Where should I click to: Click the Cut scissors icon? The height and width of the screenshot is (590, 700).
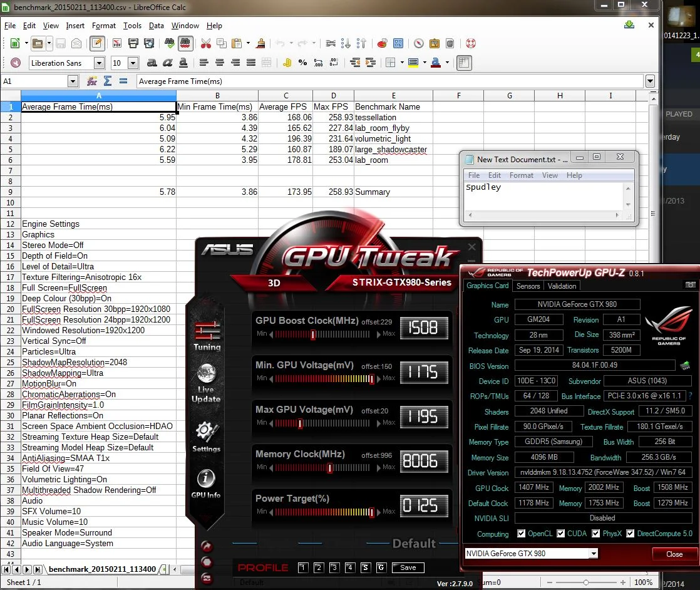point(206,43)
